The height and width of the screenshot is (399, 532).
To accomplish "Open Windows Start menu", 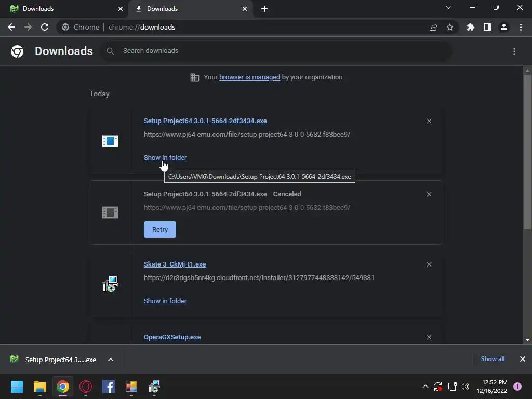I will click(x=17, y=387).
